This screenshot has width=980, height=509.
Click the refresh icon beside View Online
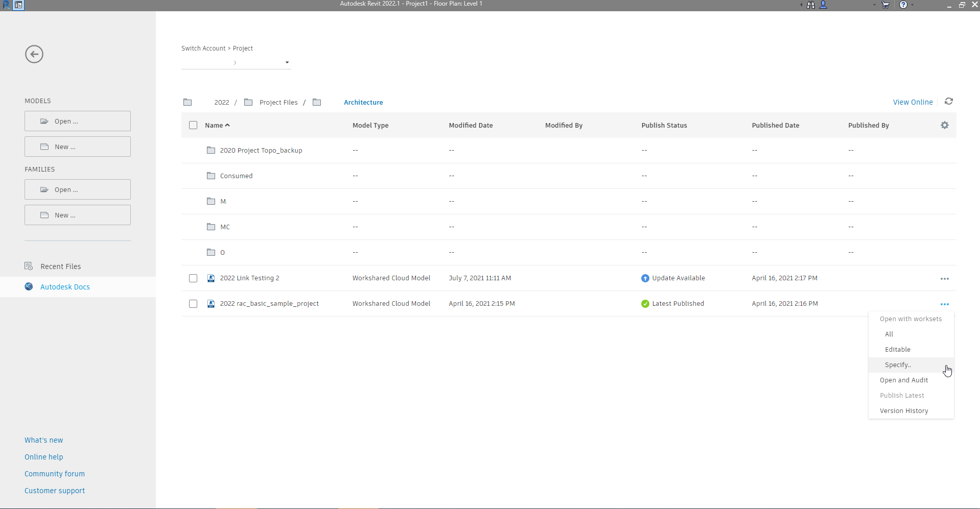pyautogui.click(x=949, y=102)
